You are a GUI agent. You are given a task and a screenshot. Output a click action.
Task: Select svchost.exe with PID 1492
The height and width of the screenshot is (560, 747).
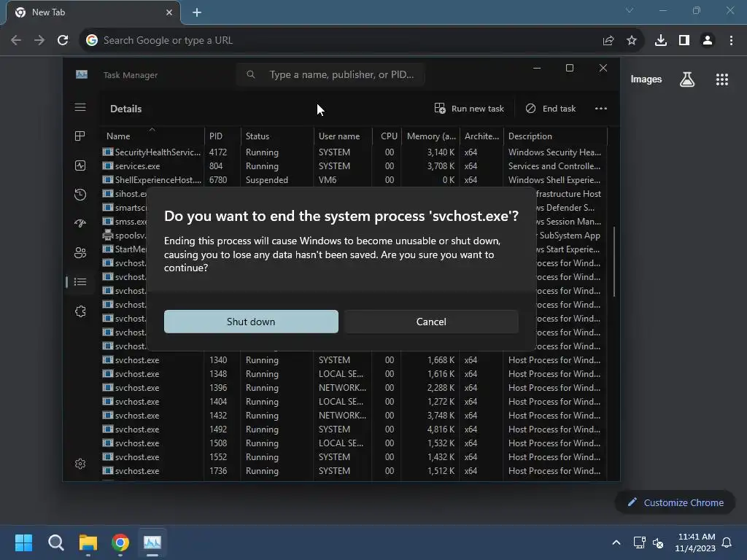[354, 429]
